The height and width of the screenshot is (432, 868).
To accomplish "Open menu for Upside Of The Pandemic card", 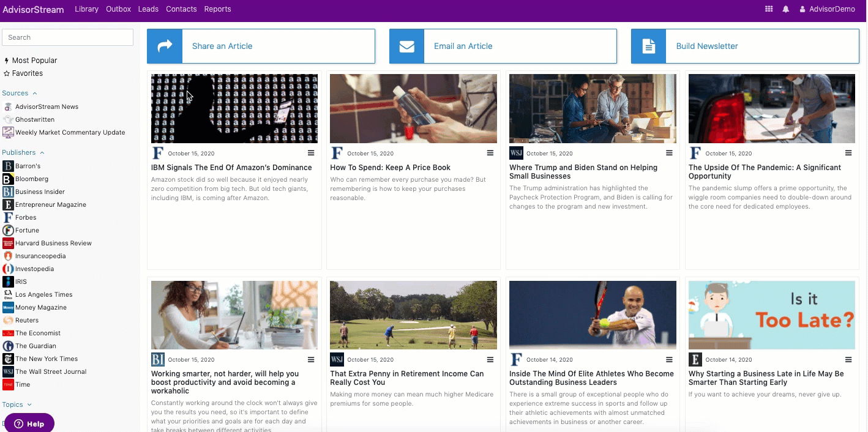I will tap(848, 153).
